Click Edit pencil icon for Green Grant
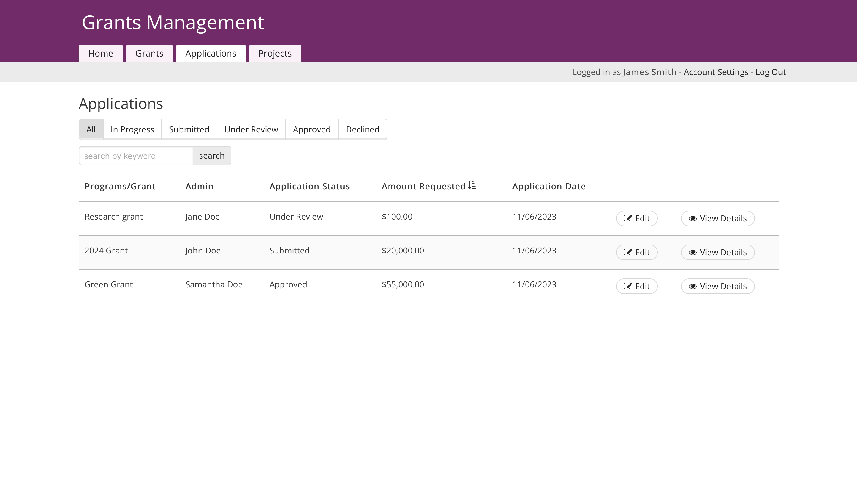 627,286
